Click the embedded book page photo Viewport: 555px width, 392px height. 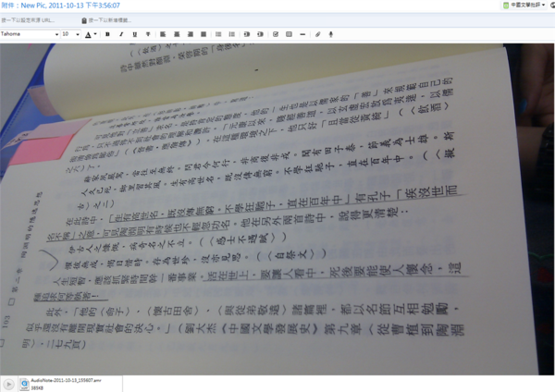[277, 209]
